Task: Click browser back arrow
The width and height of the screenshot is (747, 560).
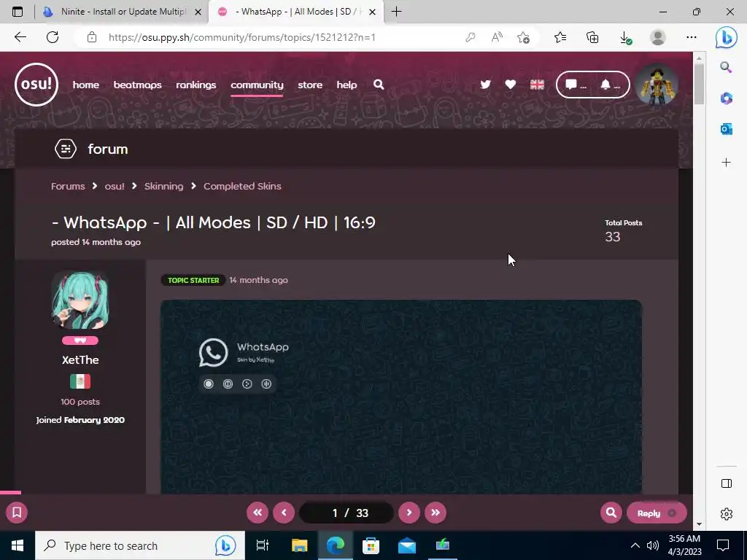Action: 20,37
